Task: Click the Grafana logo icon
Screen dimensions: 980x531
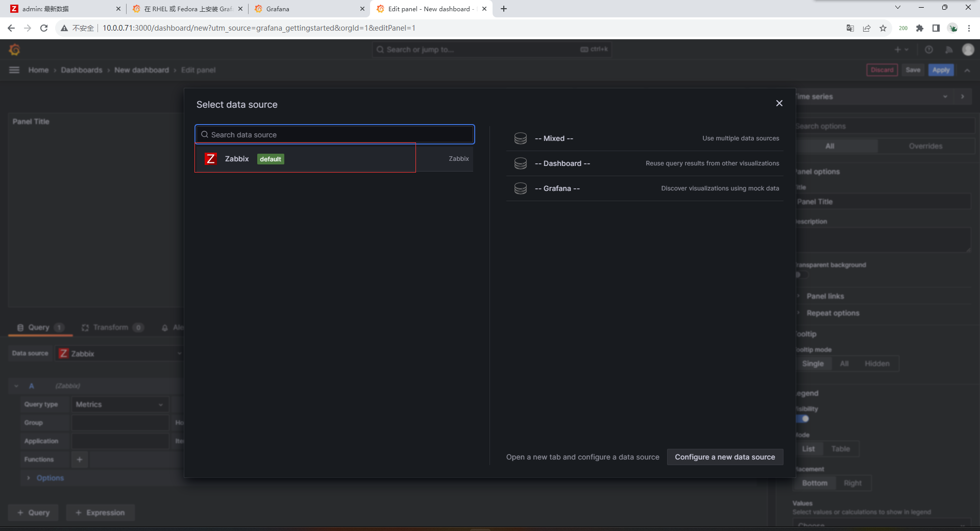Action: 14,50
